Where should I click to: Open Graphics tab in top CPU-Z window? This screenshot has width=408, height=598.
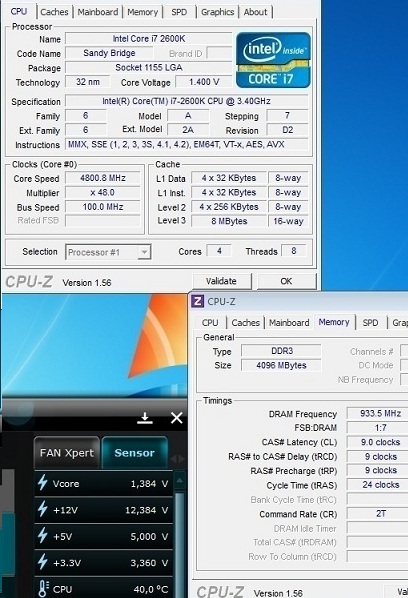pyautogui.click(x=217, y=12)
